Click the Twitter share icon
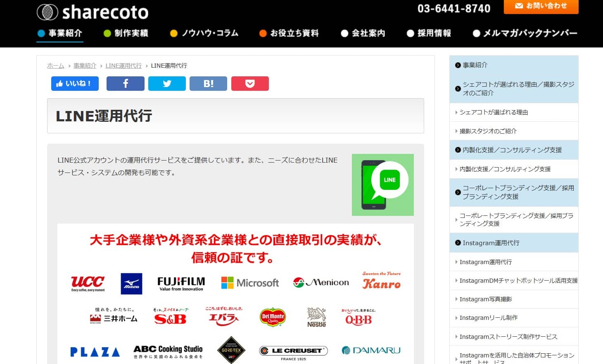 click(167, 83)
